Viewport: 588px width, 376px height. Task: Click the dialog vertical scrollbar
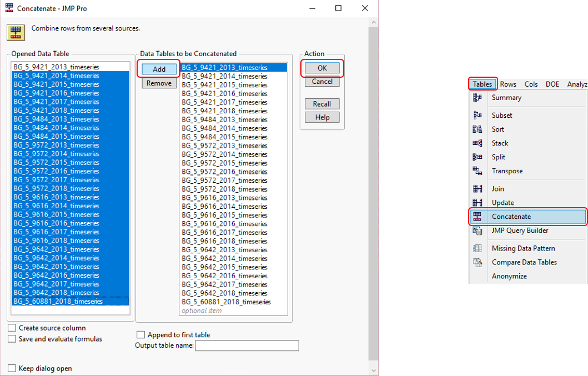pos(373,193)
